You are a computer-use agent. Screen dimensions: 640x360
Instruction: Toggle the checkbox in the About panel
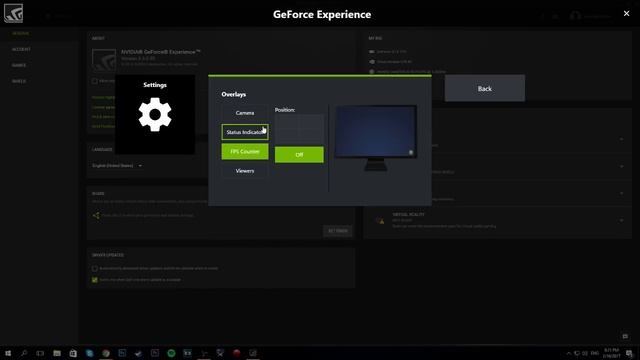(x=95, y=81)
